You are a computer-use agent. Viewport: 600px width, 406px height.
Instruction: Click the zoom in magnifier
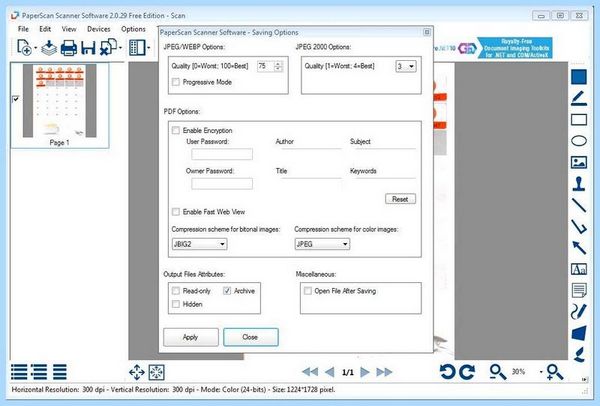555,372
